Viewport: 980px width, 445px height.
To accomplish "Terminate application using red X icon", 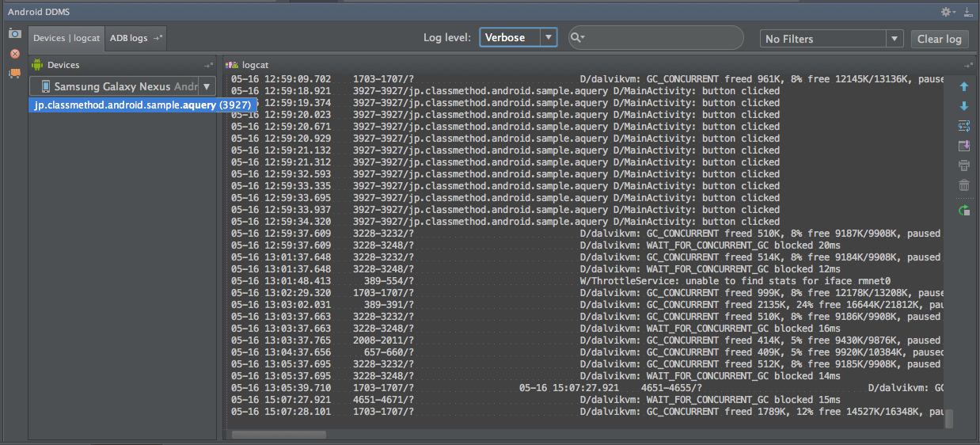I will [x=14, y=54].
